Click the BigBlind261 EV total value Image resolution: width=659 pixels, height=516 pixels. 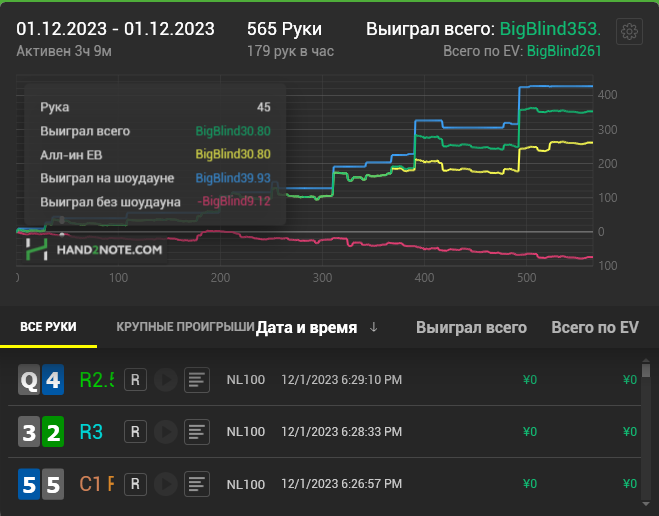click(564, 51)
